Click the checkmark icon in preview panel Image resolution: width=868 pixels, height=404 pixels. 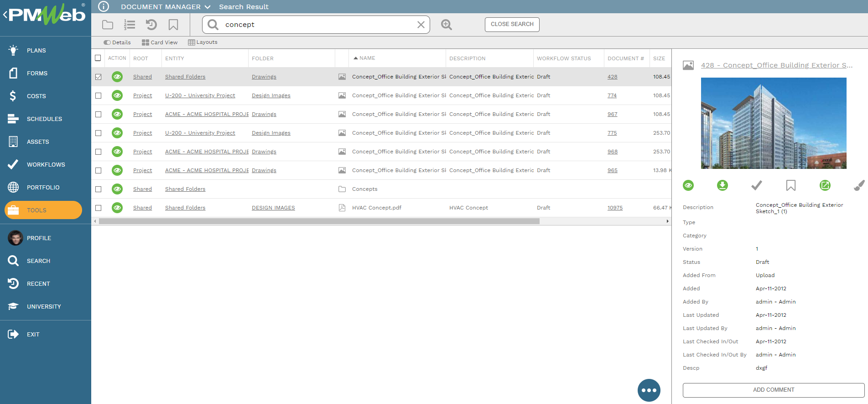[x=756, y=185]
